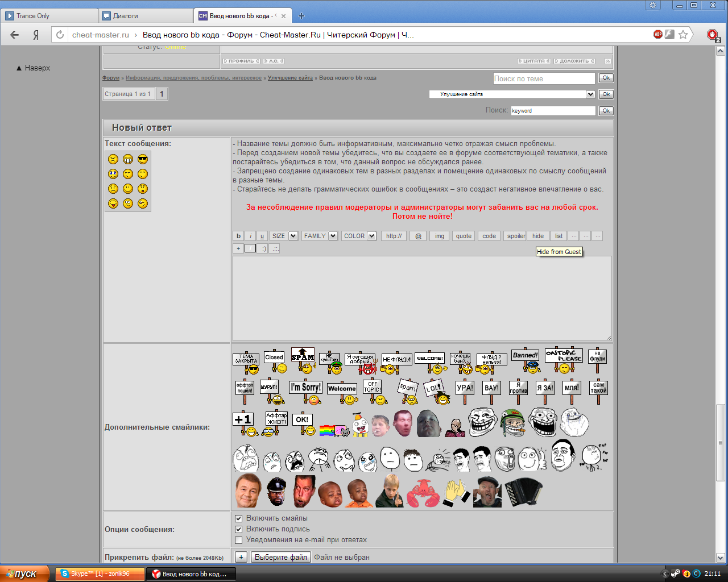The height and width of the screenshot is (582, 728).
Task: Enable e-mail notifications on replies
Action: [x=239, y=540]
